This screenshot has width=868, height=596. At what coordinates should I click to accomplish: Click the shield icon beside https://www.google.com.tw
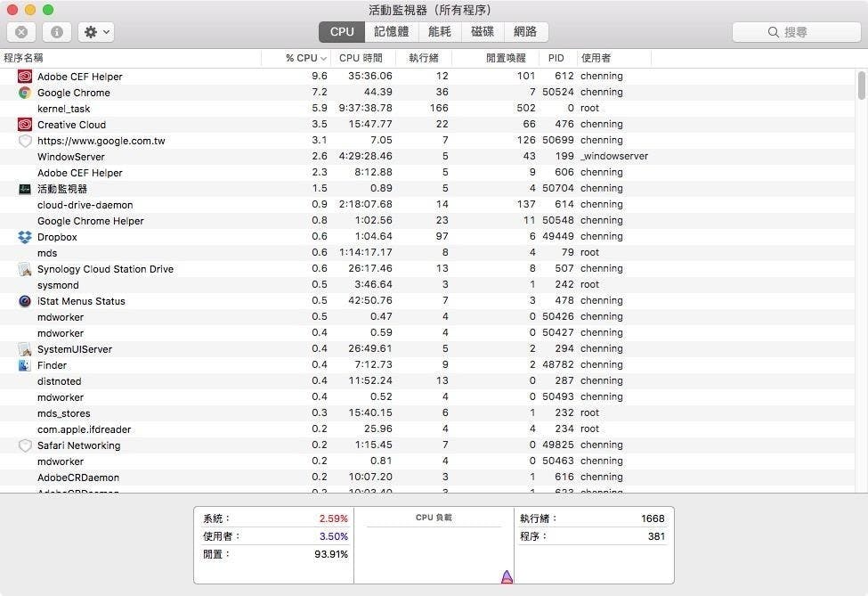(25, 141)
